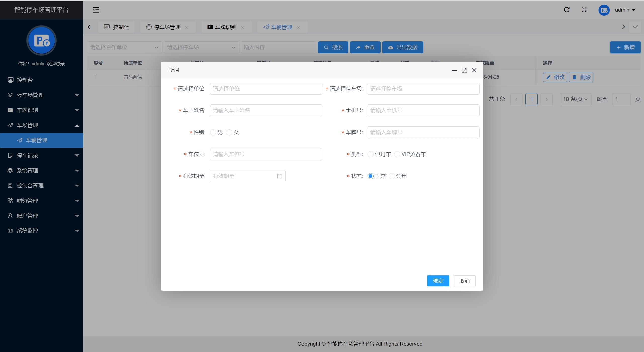The height and width of the screenshot is (352, 644).
Task: Open the 请选择停车场 dropdown in dialog
Action: point(423,89)
